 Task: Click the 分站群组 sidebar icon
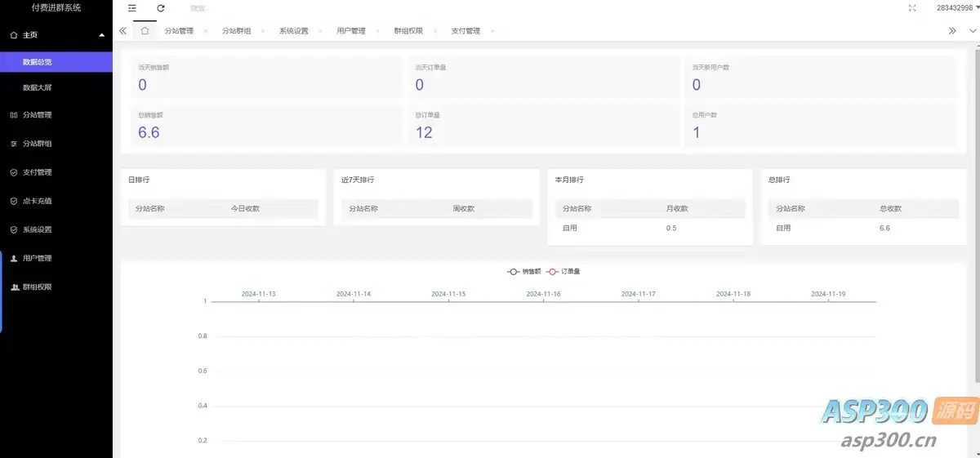pos(14,144)
